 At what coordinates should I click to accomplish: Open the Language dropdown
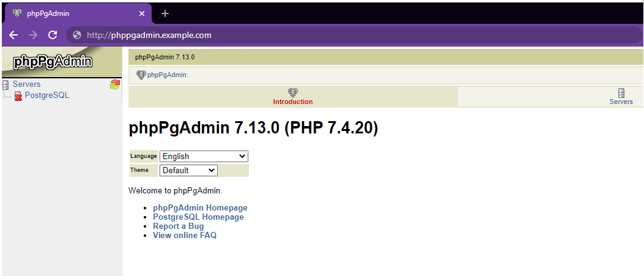[x=204, y=157]
